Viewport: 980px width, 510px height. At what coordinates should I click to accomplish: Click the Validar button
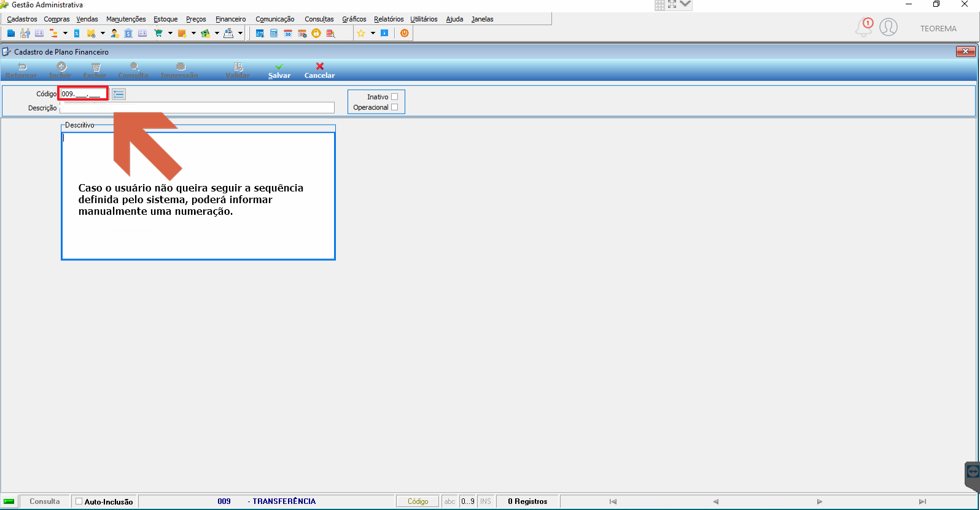(x=238, y=71)
